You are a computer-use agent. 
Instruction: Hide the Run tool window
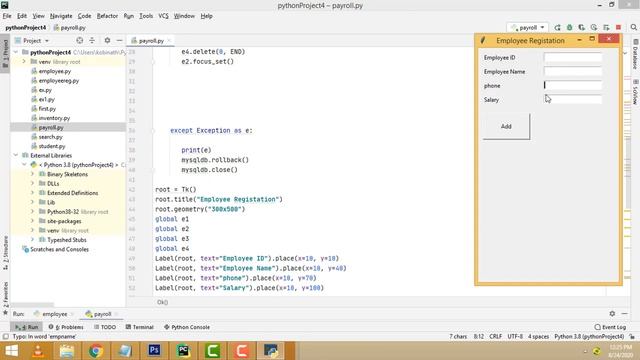tap(624, 313)
